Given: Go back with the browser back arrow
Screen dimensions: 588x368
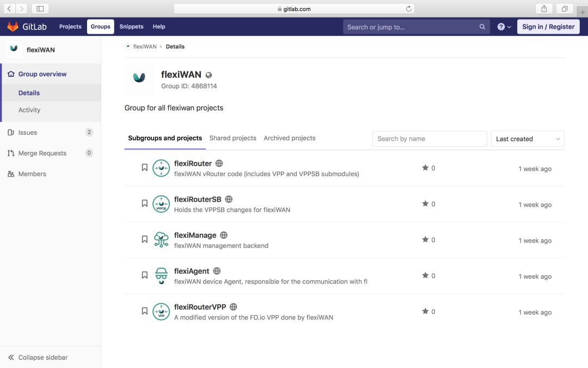Looking at the screenshot, I should [x=9, y=9].
